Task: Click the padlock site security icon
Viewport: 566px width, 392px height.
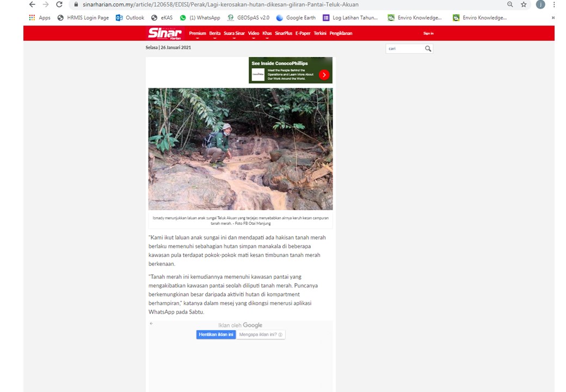Action: coord(76,4)
